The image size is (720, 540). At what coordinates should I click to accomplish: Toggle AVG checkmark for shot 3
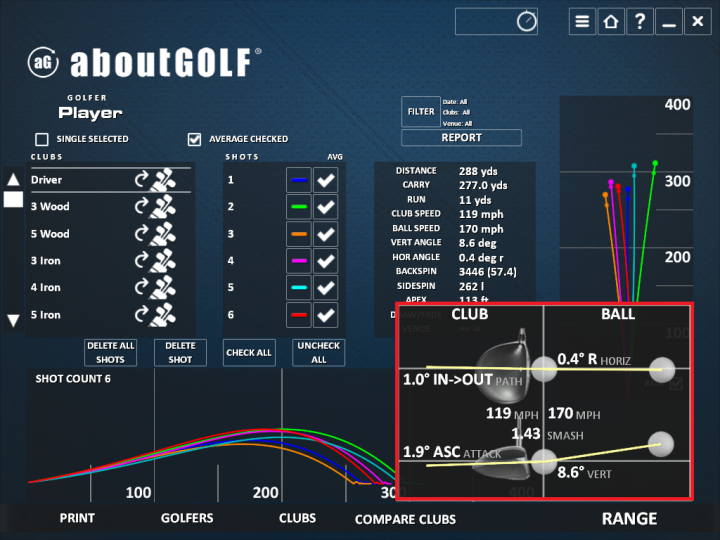[326, 234]
